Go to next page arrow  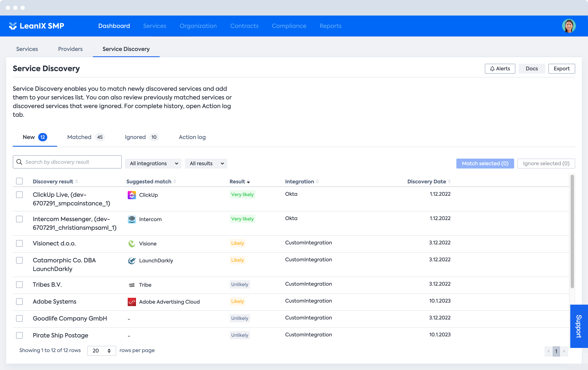click(x=564, y=351)
